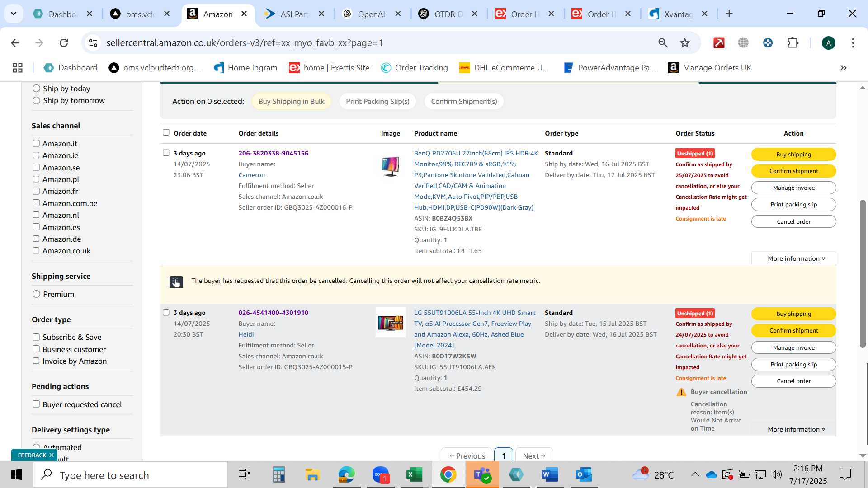Open the Chrome profile avatar A

pos(828,43)
